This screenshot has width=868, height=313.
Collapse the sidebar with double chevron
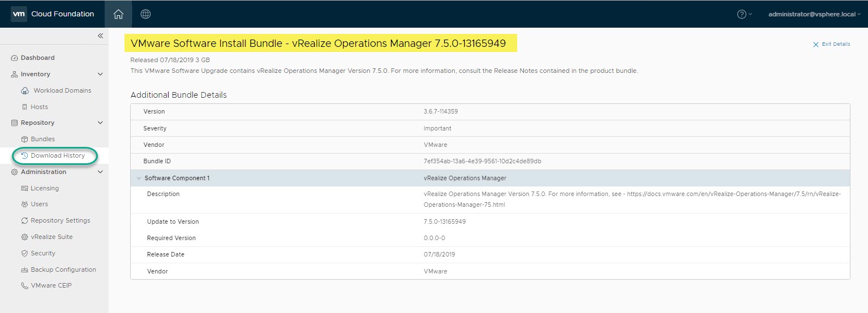tap(100, 36)
